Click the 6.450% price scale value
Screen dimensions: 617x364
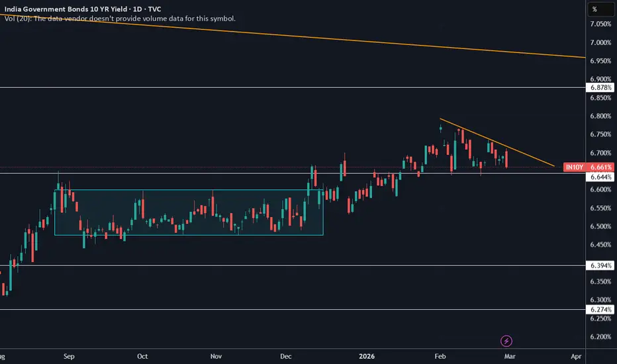point(600,245)
